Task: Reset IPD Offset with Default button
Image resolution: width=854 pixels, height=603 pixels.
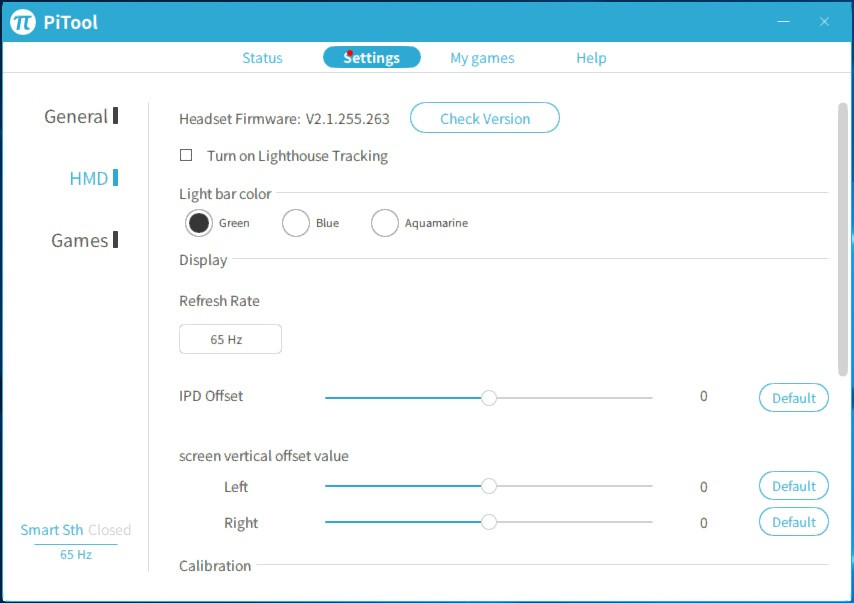Action: (x=794, y=398)
